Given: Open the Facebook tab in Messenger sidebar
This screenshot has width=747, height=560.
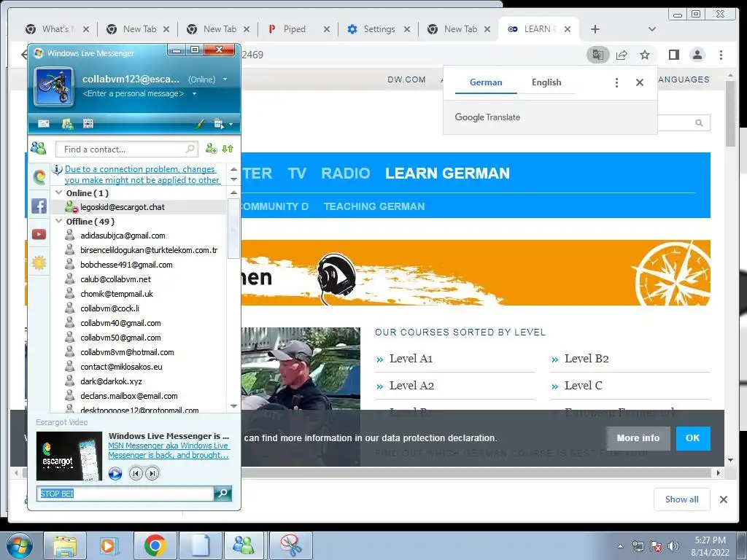Looking at the screenshot, I should pyautogui.click(x=39, y=206).
